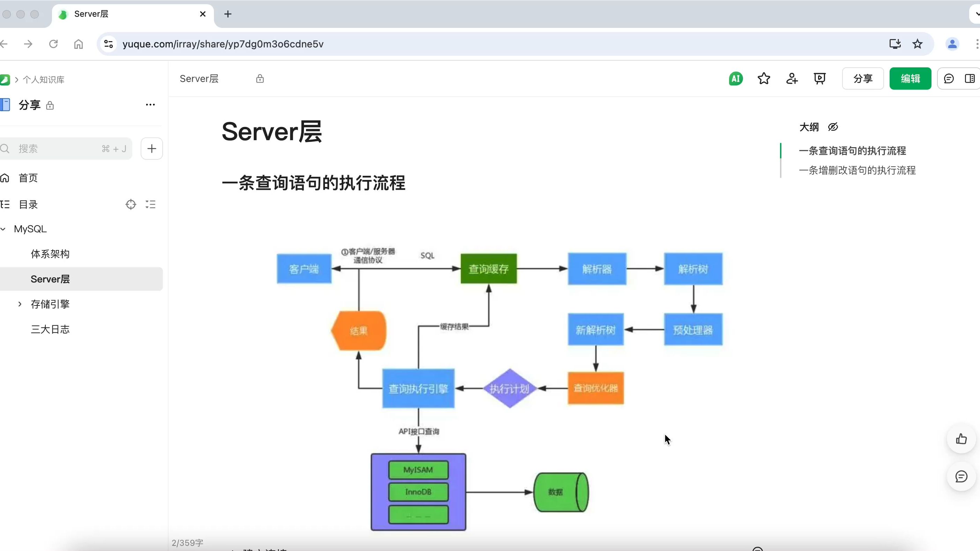Image resolution: width=980 pixels, height=551 pixels.
Task: Open a new browser tab
Action: (x=228, y=14)
